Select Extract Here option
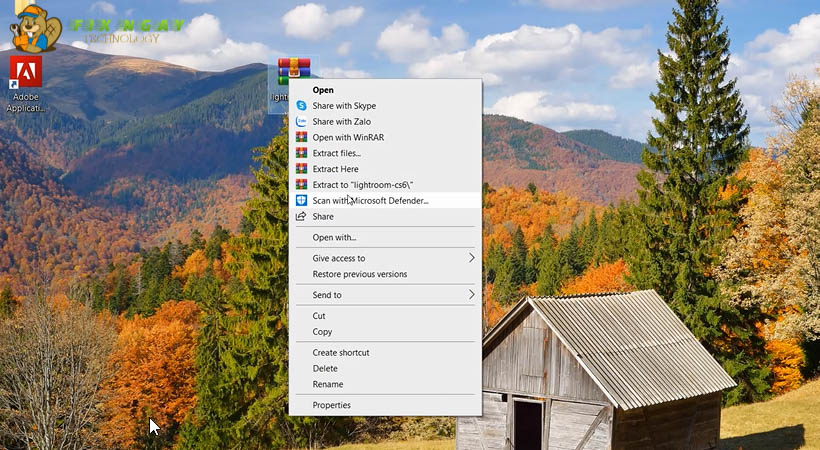Screen dimensions: 820x450 click(x=385, y=168)
